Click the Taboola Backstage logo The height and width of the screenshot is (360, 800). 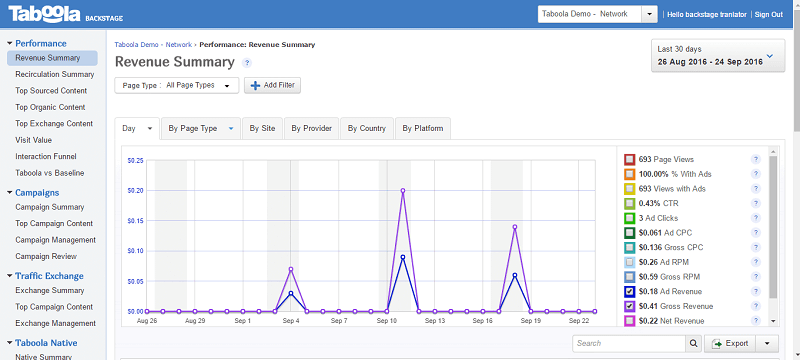(65, 14)
